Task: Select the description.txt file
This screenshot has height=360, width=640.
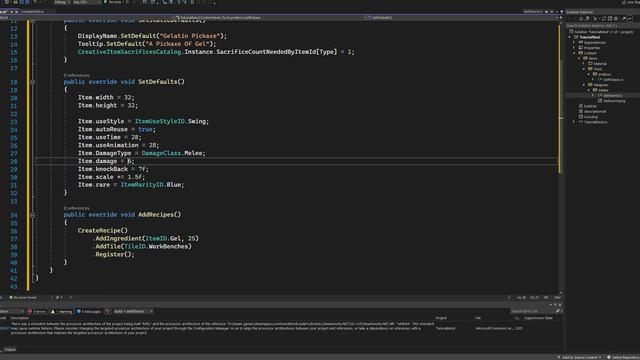Action: pyautogui.click(x=592, y=111)
